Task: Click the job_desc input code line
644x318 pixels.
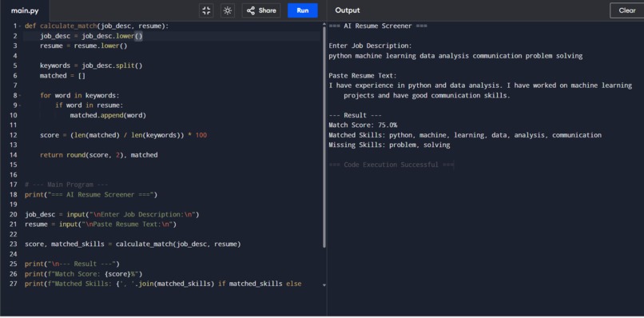Action: 112,214
